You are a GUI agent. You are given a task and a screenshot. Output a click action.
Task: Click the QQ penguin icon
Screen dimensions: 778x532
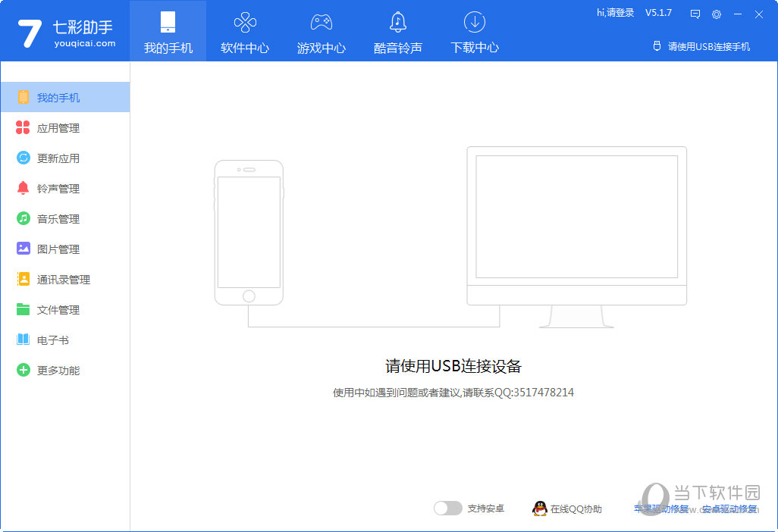539,509
